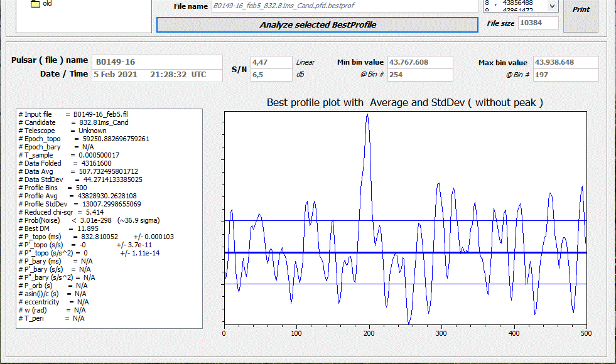This screenshot has width=616, height=364.
Task: Select the '# T_peri' line
Action: pos(51,318)
